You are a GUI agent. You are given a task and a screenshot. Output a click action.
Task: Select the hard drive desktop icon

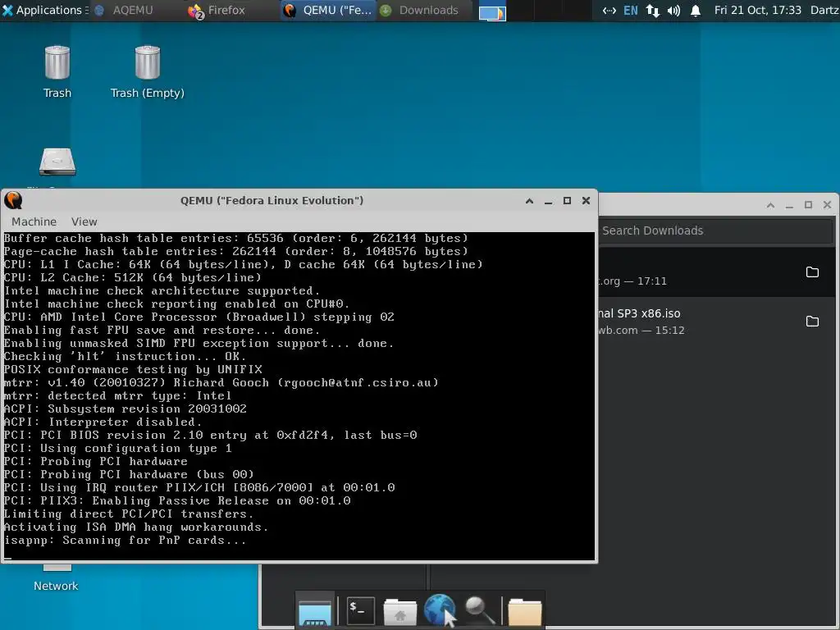coord(57,162)
